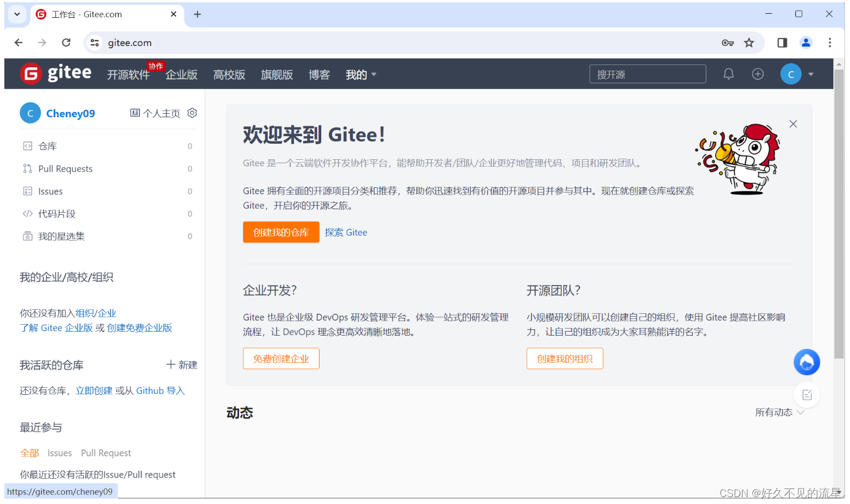Reload the page with refresh icon
Viewport: 850px width, 504px height.
click(x=66, y=43)
